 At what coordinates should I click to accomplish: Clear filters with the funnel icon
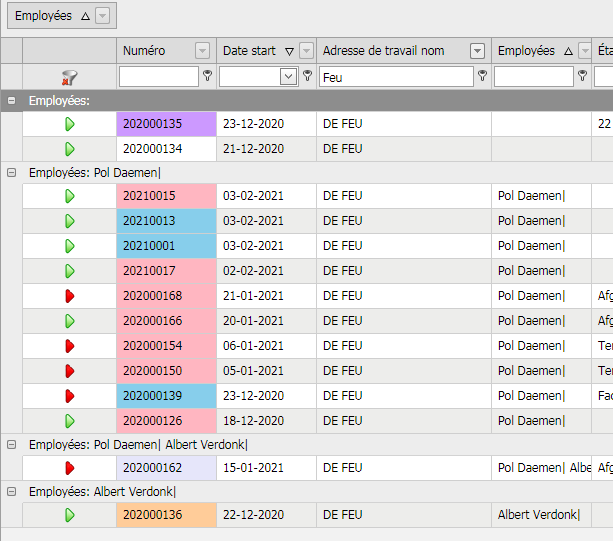(69, 77)
